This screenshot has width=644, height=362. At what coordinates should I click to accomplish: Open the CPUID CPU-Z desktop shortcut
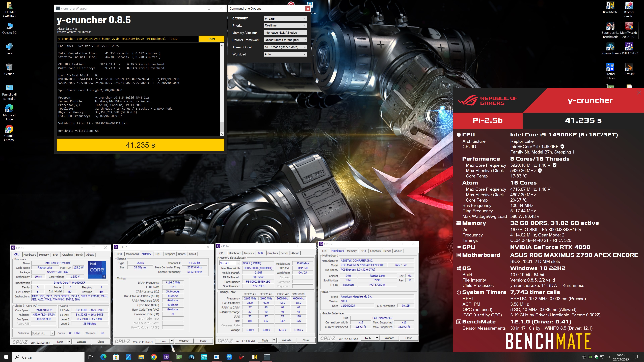tap(629, 49)
